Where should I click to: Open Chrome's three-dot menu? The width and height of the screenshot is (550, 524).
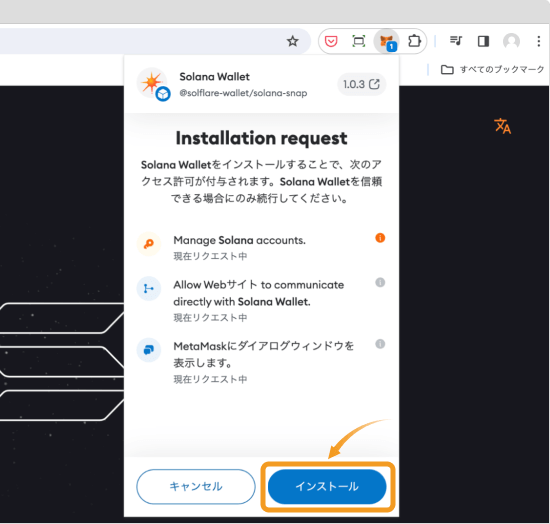[x=539, y=41]
